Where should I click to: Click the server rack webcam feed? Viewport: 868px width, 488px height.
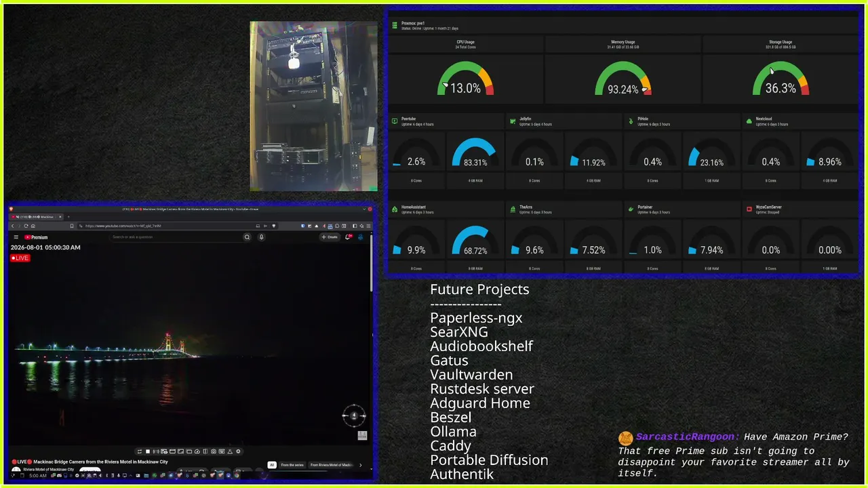313,106
